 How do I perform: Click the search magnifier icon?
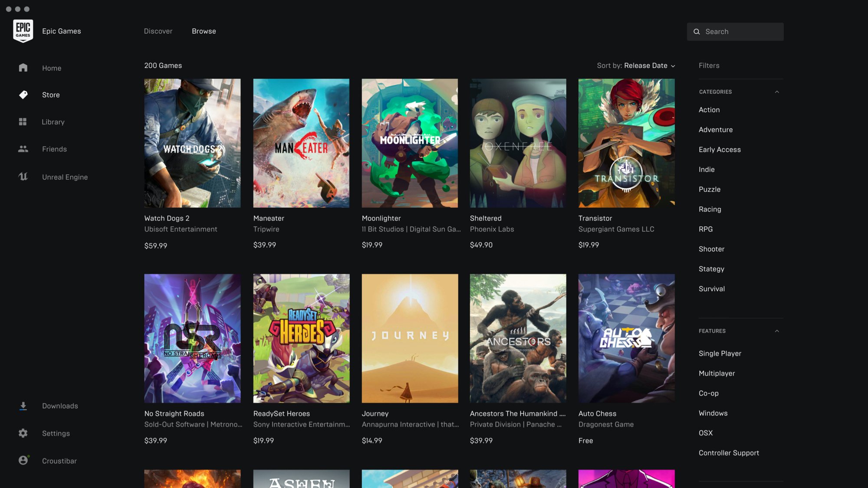click(697, 32)
